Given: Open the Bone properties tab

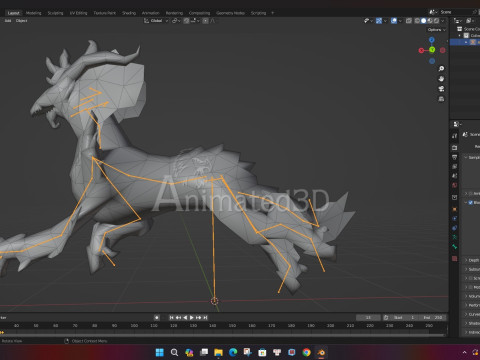Looking at the screenshot, I should [455, 247].
